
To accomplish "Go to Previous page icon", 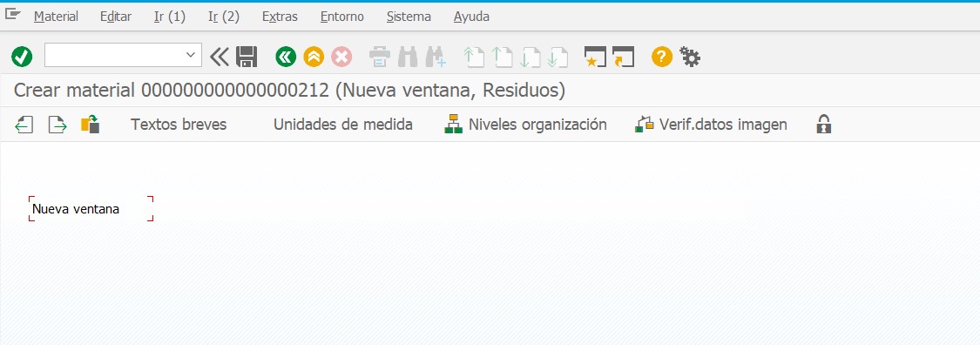I will click(502, 57).
